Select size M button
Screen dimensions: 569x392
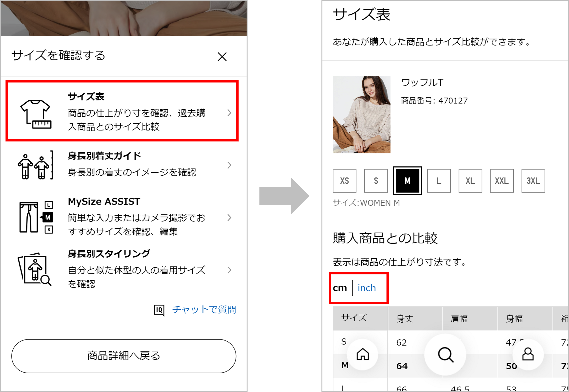coord(407,181)
